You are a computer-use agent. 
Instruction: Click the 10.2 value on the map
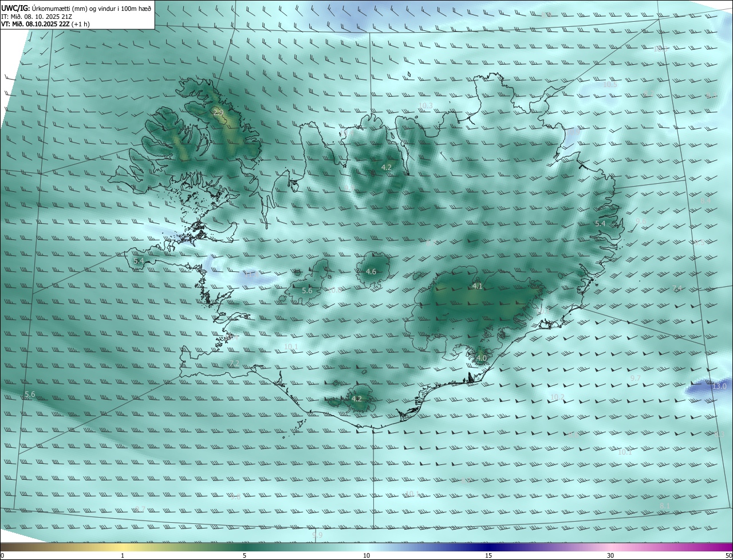(557, 397)
